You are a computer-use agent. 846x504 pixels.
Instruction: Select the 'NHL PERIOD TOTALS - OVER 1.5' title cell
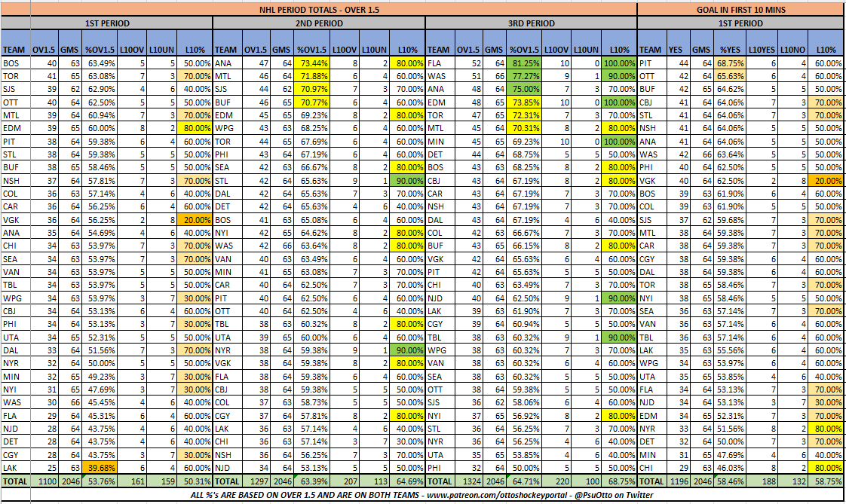pos(319,9)
